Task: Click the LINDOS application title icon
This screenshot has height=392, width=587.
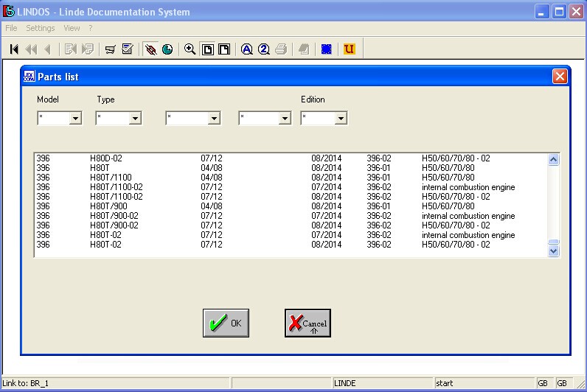Action: [x=9, y=11]
